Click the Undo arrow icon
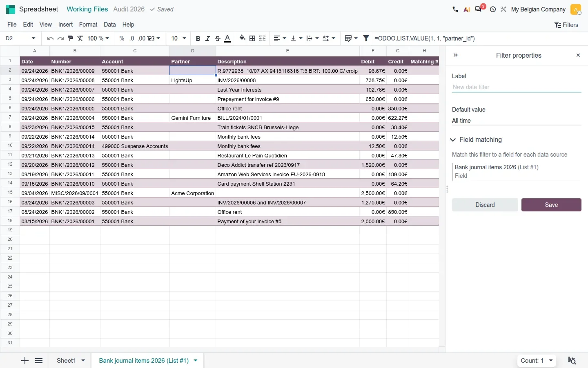The width and height of the screenshot is (588, 368). (50, 38)
